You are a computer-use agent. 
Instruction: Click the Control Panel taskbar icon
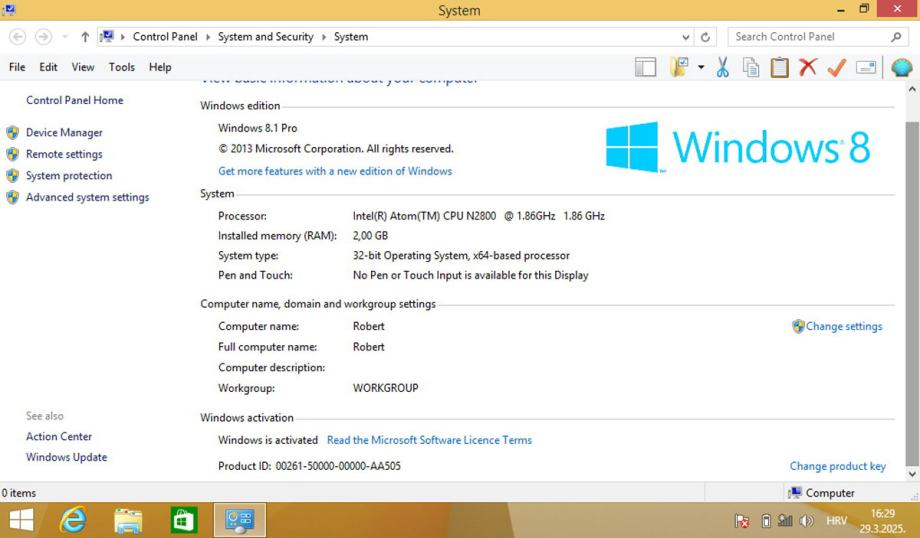[x=239, y=520]
